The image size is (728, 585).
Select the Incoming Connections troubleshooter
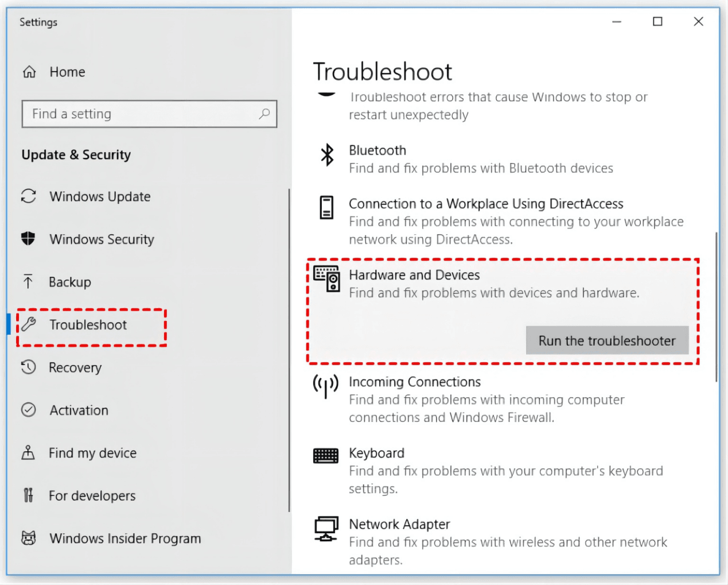click(415, 382)
